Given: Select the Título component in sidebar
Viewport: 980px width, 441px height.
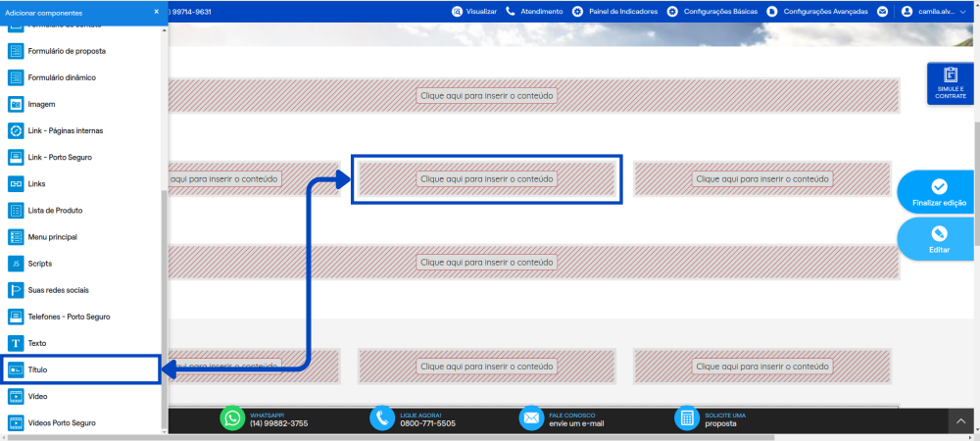Looking at the screenshot, I should (80, 369).
